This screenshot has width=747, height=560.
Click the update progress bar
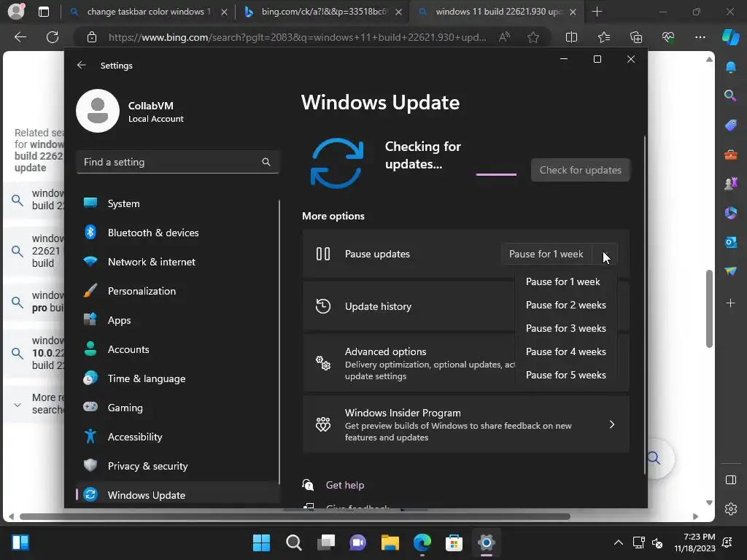coord(496,174)
